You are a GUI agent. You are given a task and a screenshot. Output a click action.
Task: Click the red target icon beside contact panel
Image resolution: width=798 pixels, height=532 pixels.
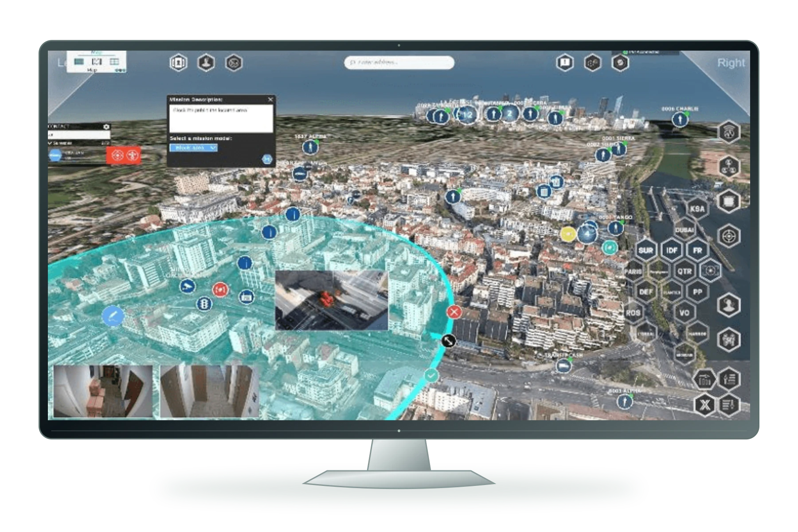click(x=117, y=156)
